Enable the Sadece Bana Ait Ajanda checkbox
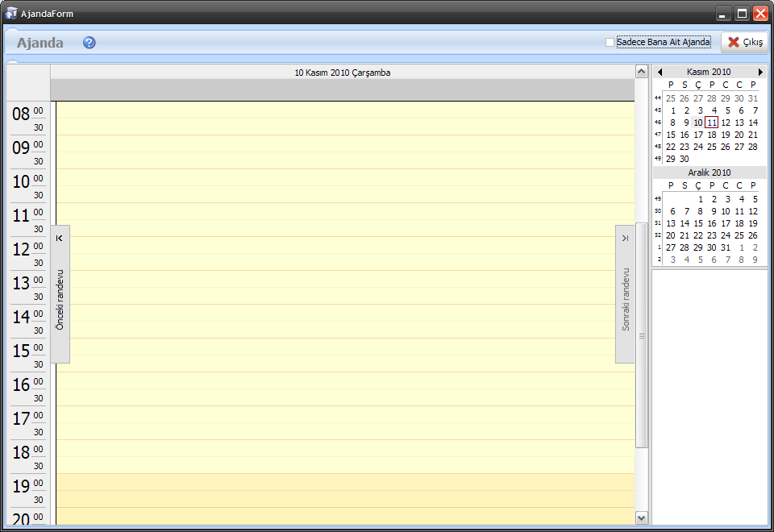774x532 pixels. tap(610, 42)
